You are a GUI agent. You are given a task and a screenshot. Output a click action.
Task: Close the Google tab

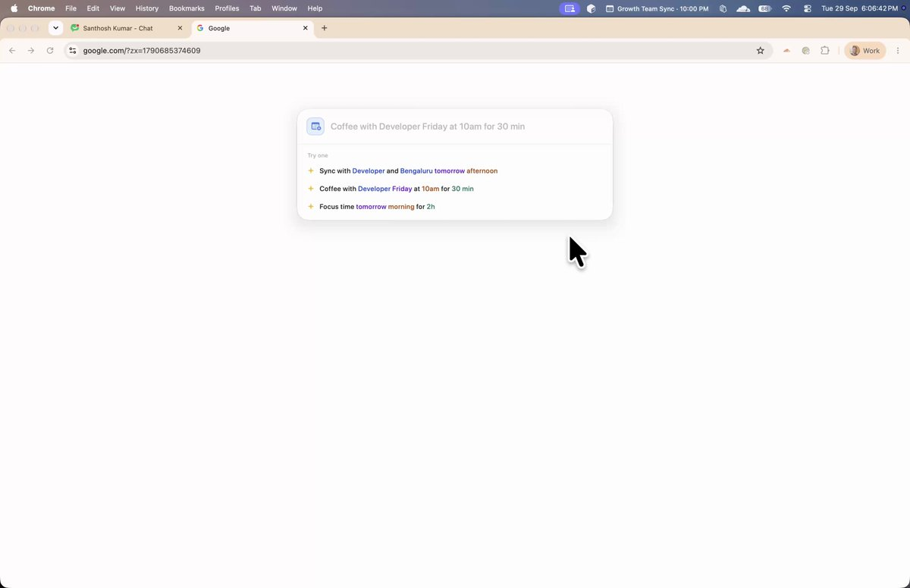[x=306, y=28]
